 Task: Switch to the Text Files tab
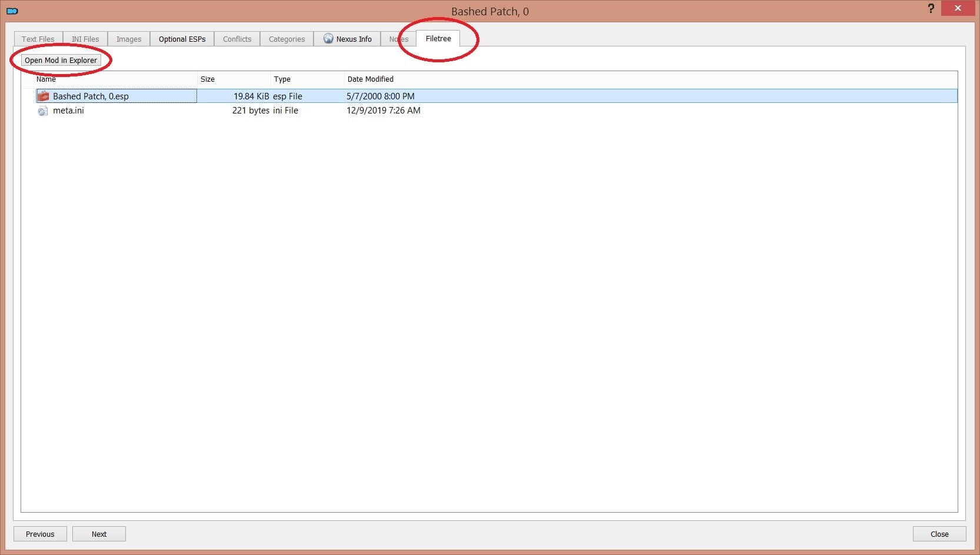[38, 39]
